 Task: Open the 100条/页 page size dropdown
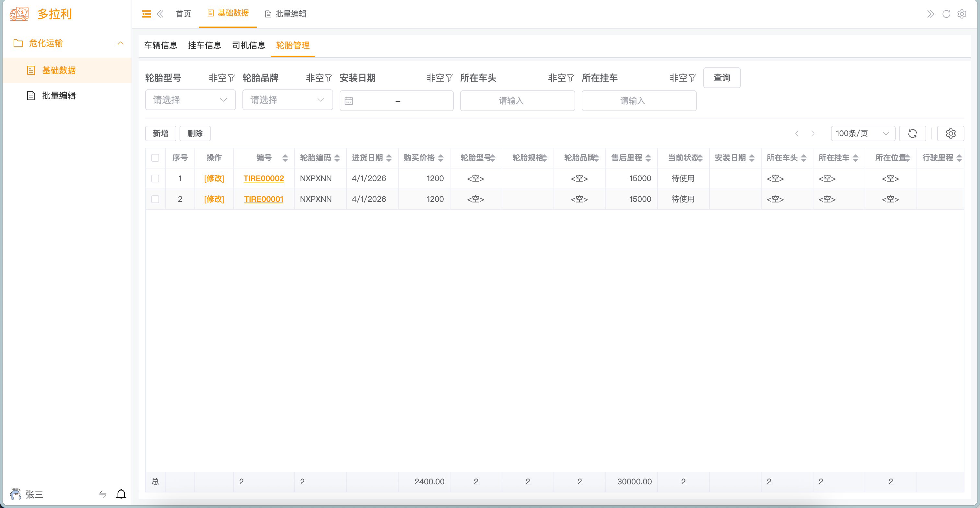[x=863, y=133]
